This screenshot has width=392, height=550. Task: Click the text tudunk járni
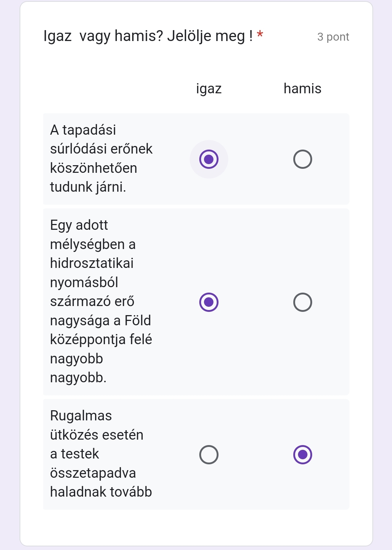pos(88,187)
